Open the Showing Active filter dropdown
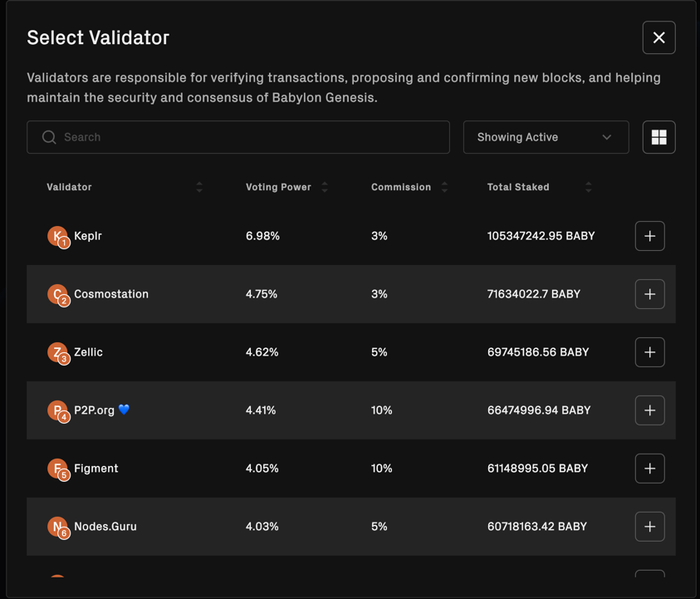Image resolution: width=700 pixels, height=599 pixels. (546, 136)
